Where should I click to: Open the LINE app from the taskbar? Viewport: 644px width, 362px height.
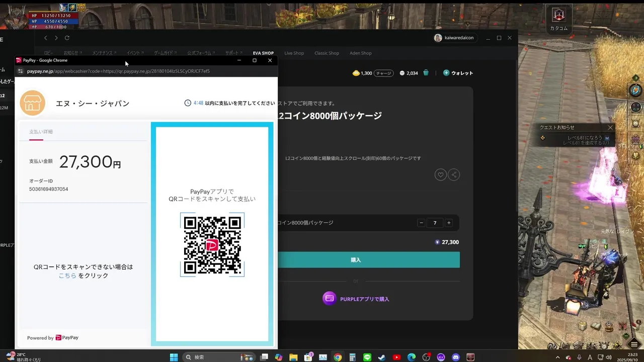[x=367, y=357]
